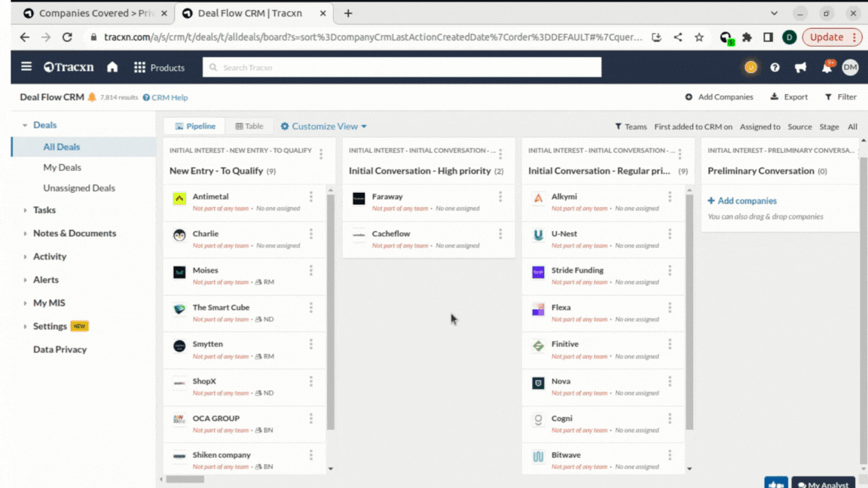Click the Add Companies button
The image size is (868, 488).
pyautogui.click(x=719, y=97)
